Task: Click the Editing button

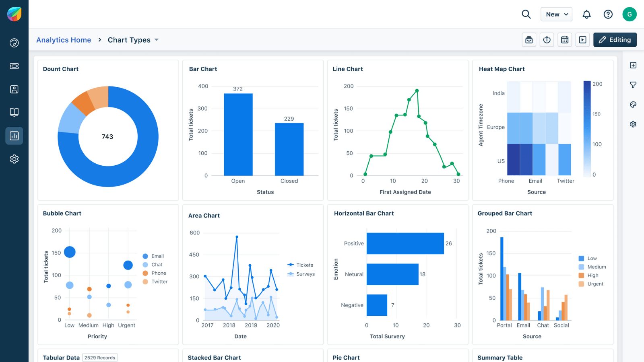Action: pos(615,40)
